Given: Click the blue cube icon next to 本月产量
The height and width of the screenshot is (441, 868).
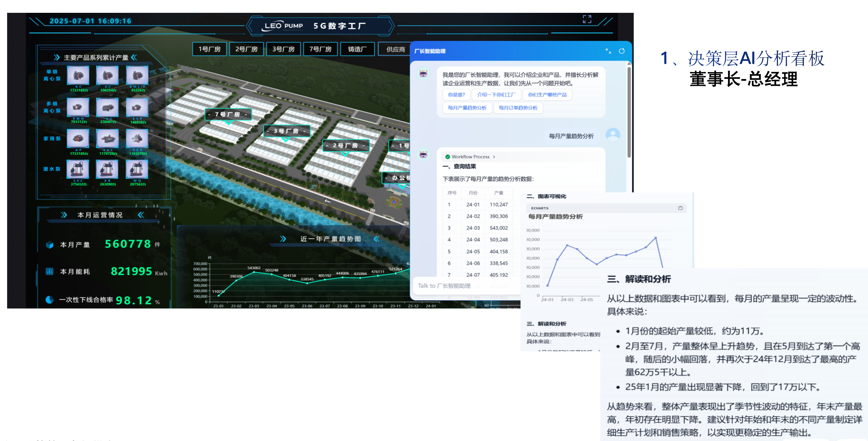Looking at the screenshot, I should (49, 245).
